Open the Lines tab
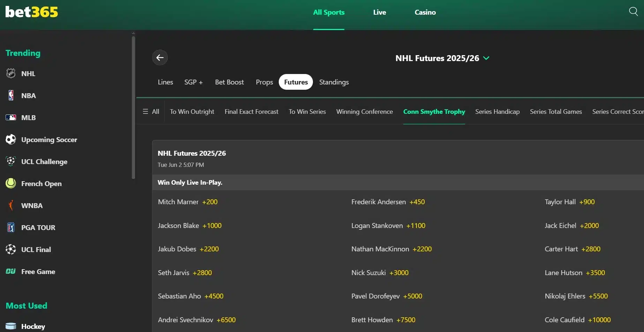 pyautogui.click(x=165, y=82)
